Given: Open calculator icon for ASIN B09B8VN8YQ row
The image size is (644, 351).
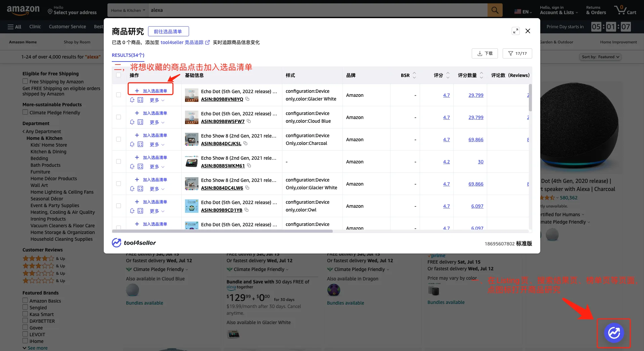Looking at the screenshot, I should tap(140, 100).
